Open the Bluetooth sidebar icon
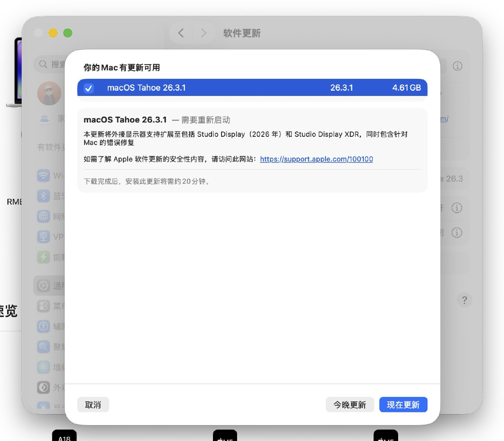 click(43, 196)
